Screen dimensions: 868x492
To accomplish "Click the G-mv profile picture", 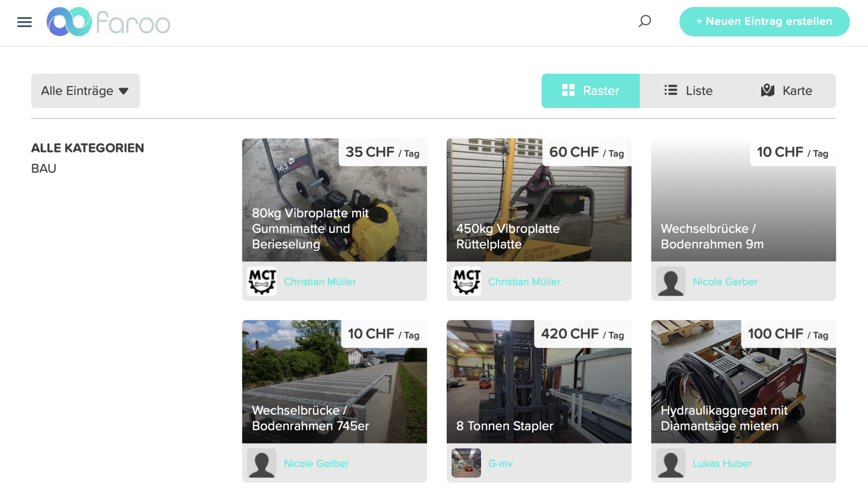I will click(466, 463).
